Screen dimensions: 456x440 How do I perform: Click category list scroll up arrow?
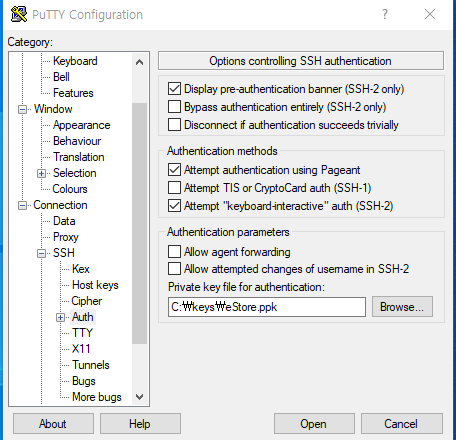[140, 62]
